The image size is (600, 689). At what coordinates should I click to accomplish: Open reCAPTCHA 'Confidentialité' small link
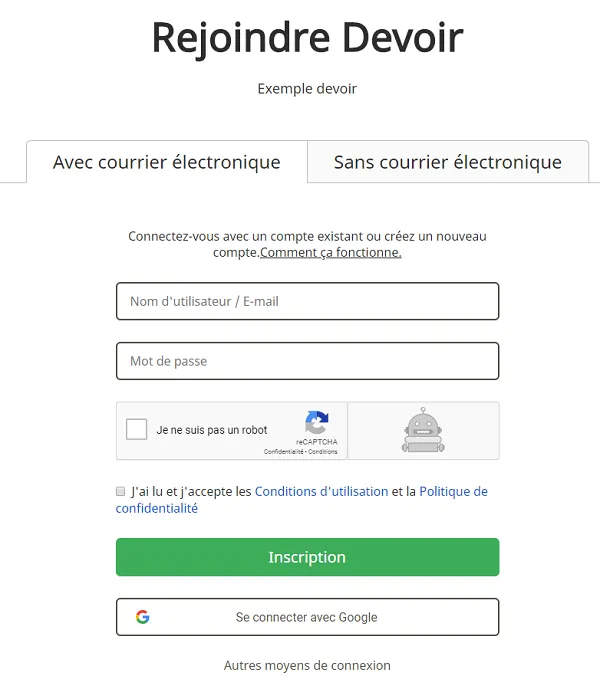click(x=284, y=452)
